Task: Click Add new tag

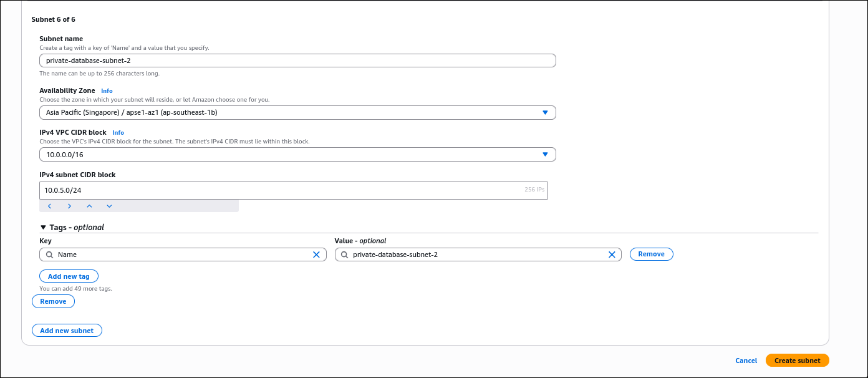Action: pyautogui.click(x=69, y=276)
